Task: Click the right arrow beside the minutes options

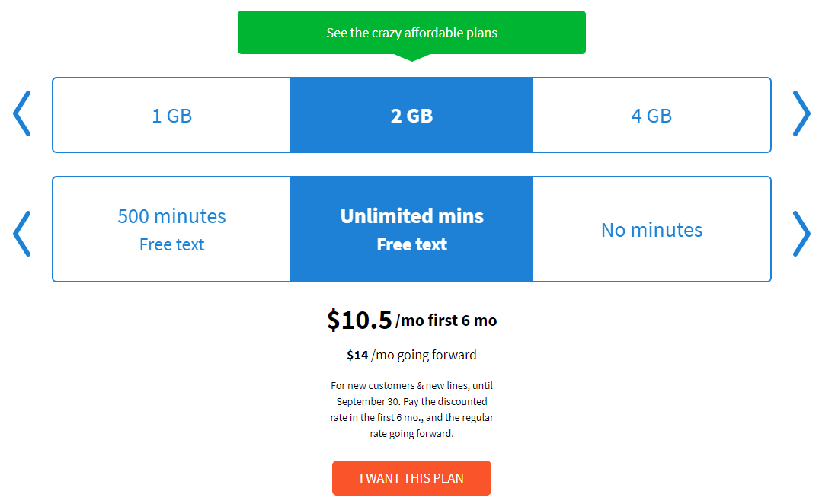Action: (x=801, y=233)
